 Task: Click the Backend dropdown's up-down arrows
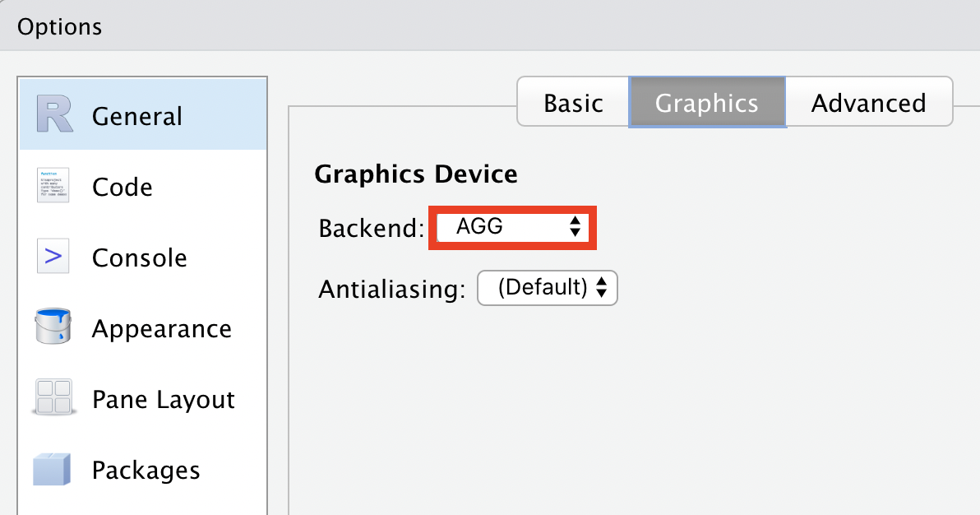pos(575,226)
